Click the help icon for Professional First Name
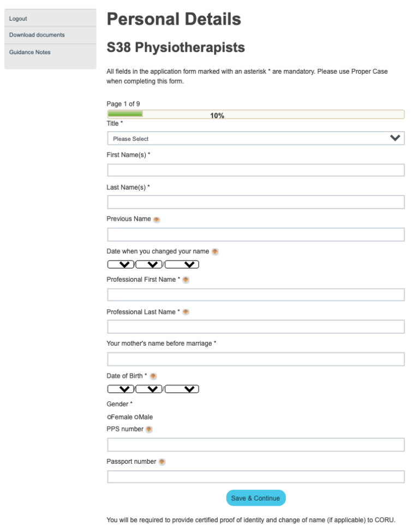This screenshot has width=419, height=532. 185,280
